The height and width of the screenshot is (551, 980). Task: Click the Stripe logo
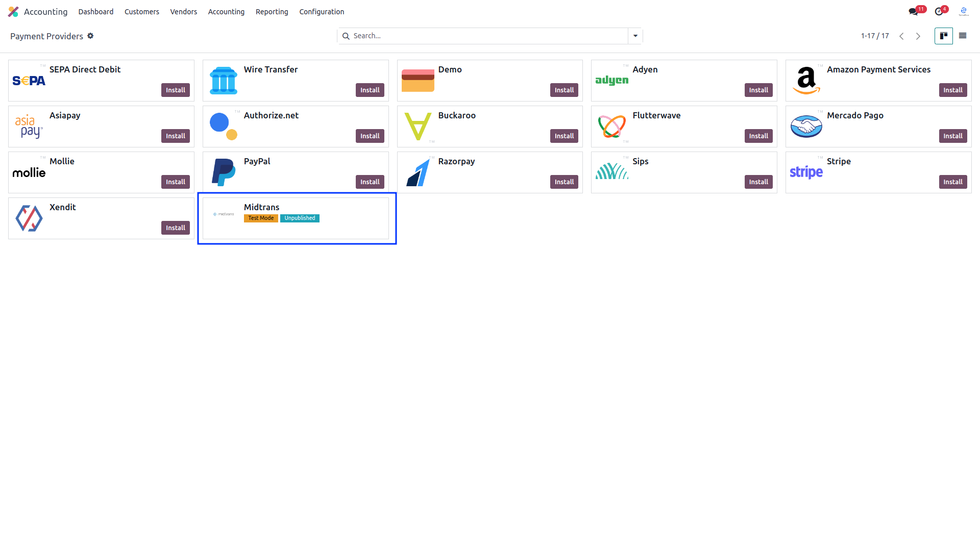click(x=806, y=172)
